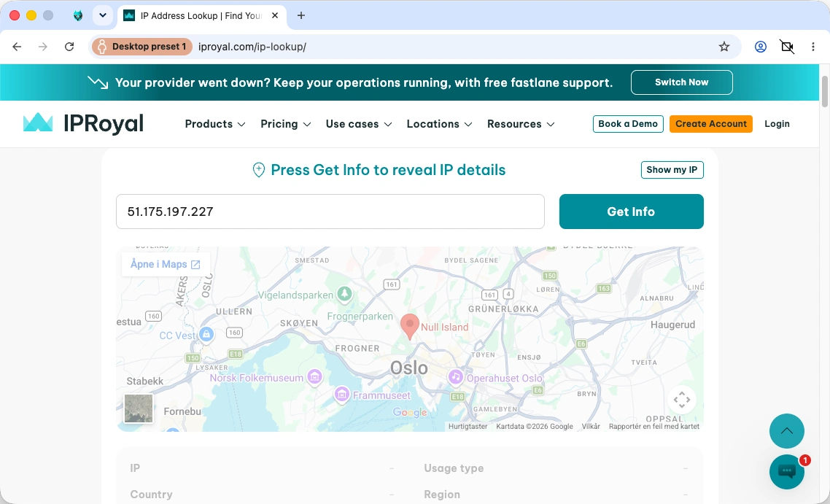Go back to the previous page
This screenshot has width=830, height=504.
click(x=17, y=47)
